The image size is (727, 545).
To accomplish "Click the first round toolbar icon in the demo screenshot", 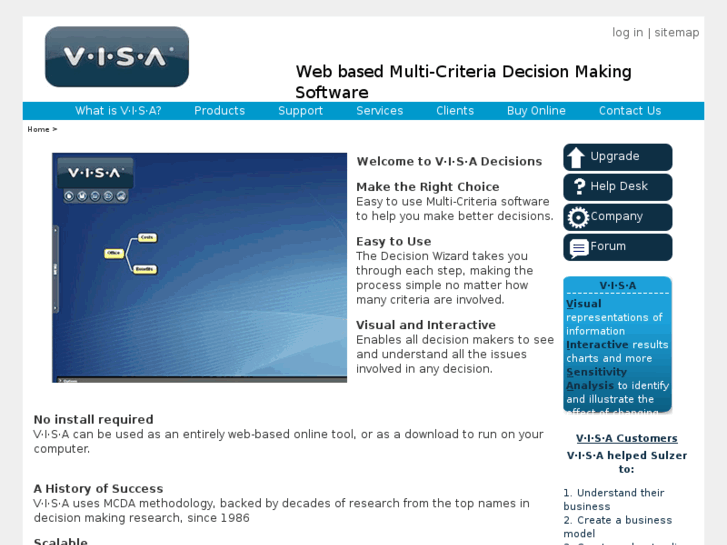I will (69, 196).
